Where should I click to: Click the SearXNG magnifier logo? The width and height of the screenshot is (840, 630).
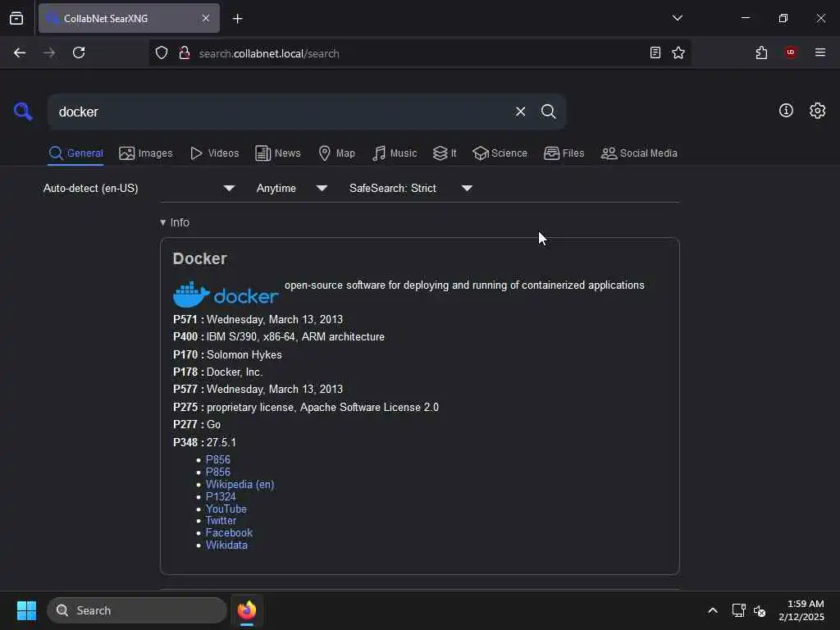tap(23, 112)
